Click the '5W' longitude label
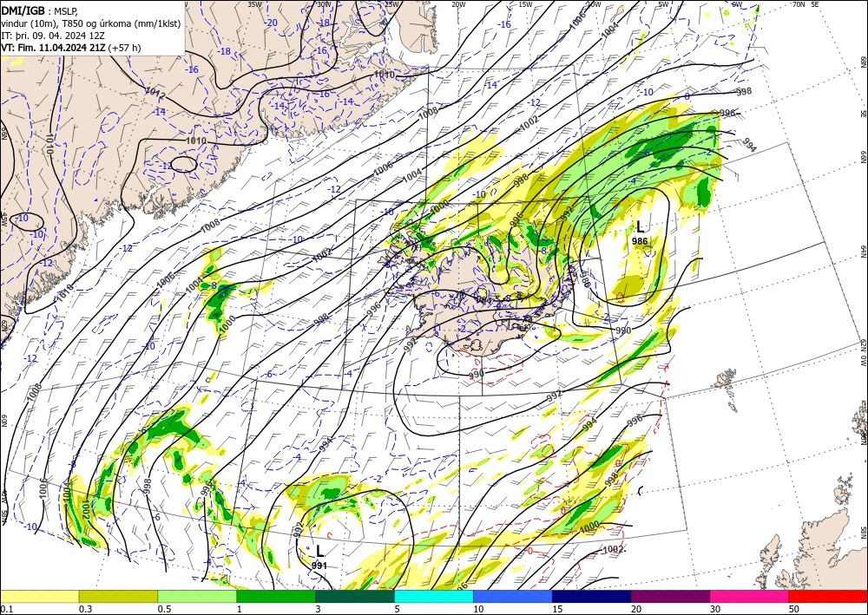Viewport: 868px width, 615px height. (x=664, y=3)
